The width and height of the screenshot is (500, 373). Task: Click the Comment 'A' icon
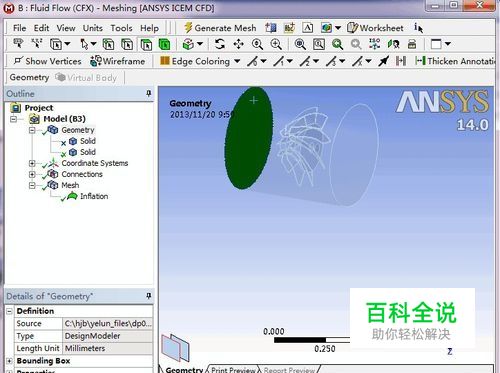(308, 28)
